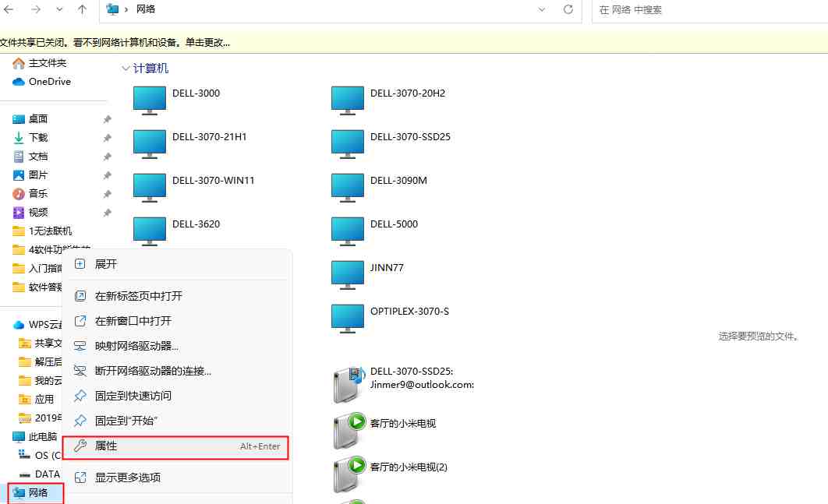The image size is (828, 504).
Task: Select the OPTIPLEX-3070-S computer icon
Action: [348, 319]
